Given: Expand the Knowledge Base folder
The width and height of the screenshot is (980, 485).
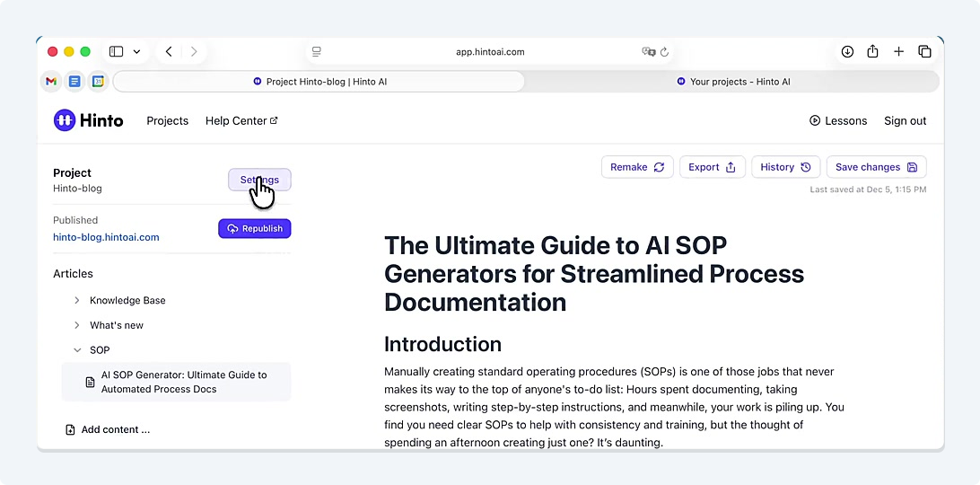Looking at the screenshot, I should click(x=77, y=300).
